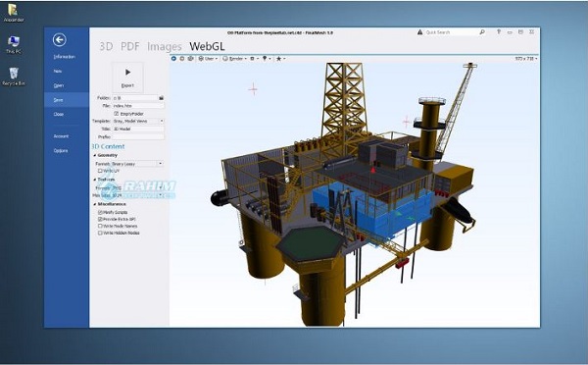Open the folder browse icon beside Folder
The height and width of the screenshot is (365, 588).
pos(162,98)
